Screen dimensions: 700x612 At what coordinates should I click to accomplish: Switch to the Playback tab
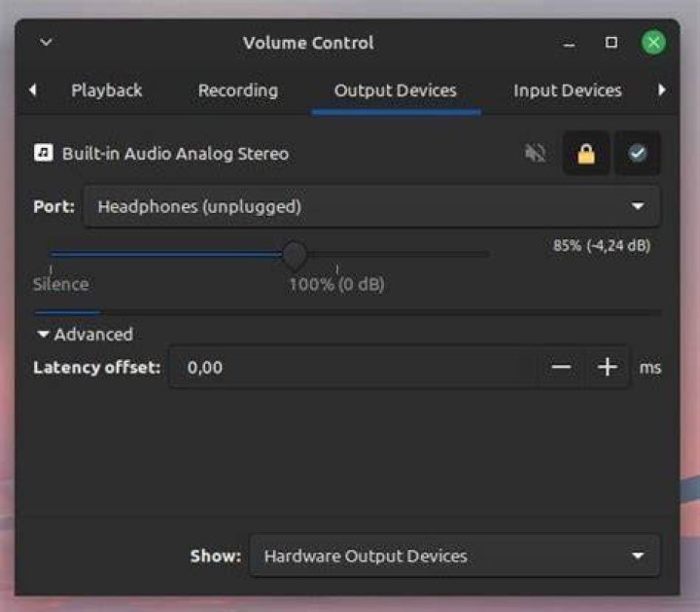tap(107, 90)
